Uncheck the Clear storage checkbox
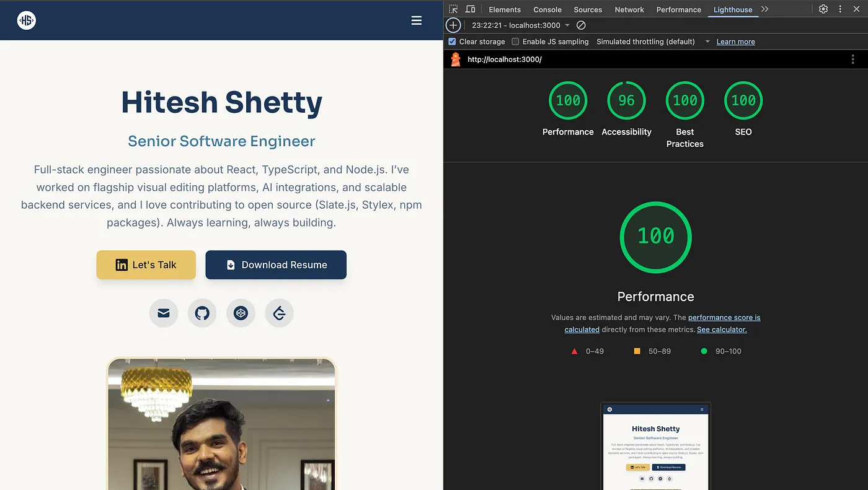Screen dimensions: 868x490 click(x=452, y=42)
